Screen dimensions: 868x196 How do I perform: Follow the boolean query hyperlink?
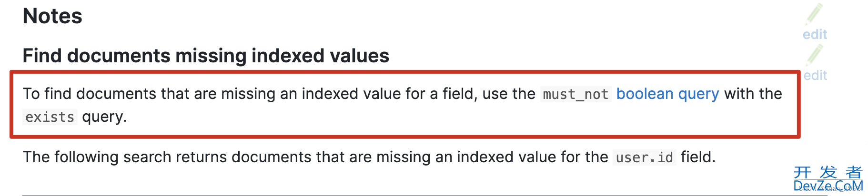[x=667, y=94]
